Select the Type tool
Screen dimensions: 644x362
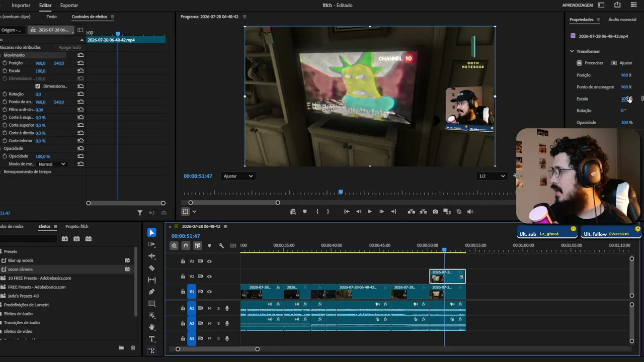tap(151, 339)
